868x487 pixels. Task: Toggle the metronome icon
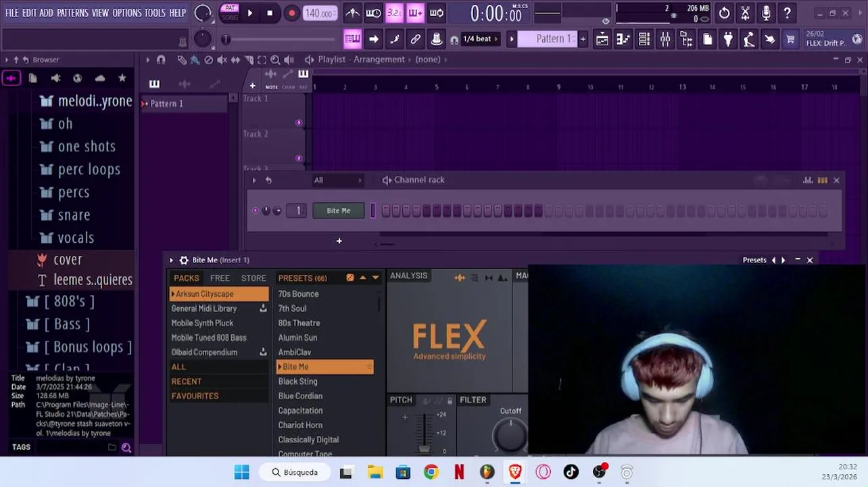tap(352, 13)
